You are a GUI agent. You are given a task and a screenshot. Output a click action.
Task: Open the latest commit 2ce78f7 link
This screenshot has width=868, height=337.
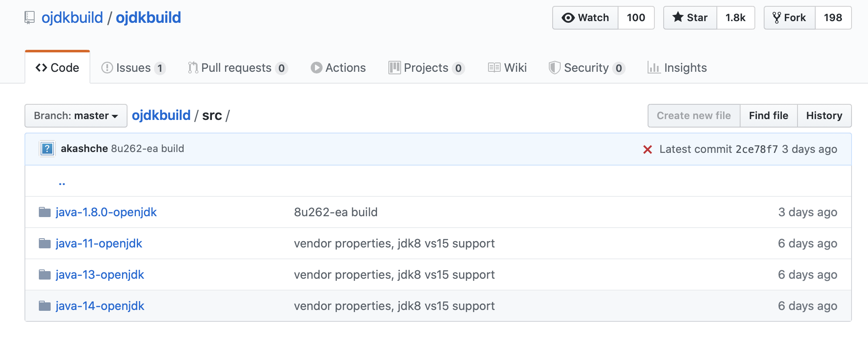pyautogui.click(x=756, y=149)
